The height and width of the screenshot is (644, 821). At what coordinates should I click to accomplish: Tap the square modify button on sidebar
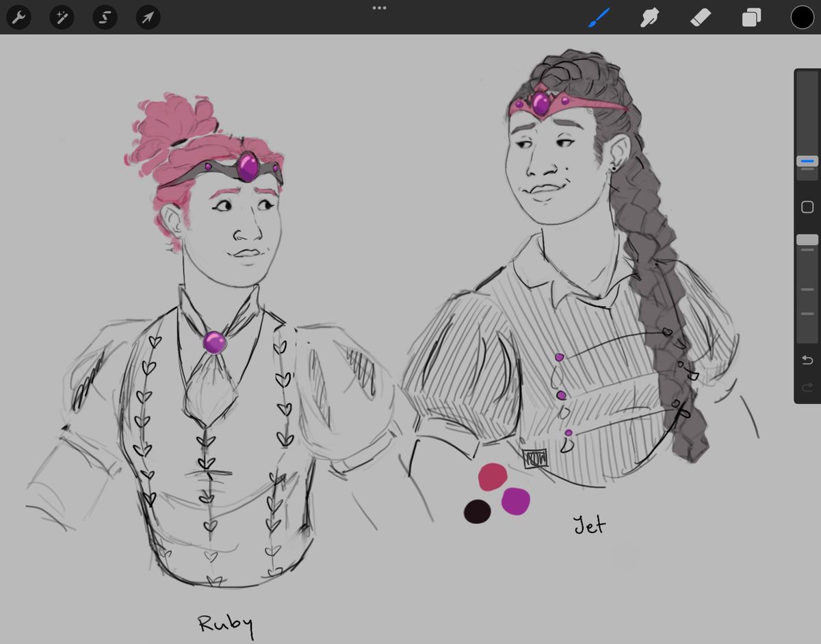pyautogui.click(x=807, y=207)
